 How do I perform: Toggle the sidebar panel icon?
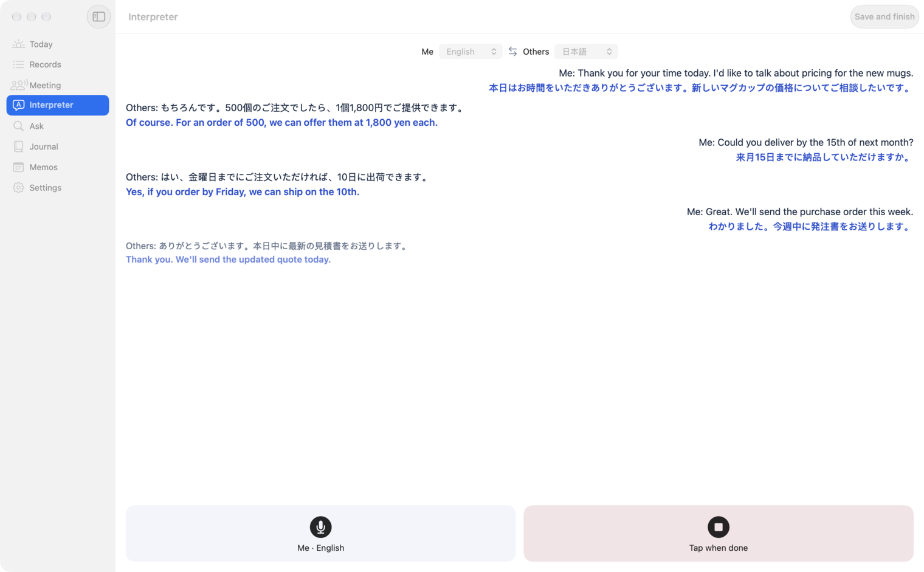tap(98, 16)
